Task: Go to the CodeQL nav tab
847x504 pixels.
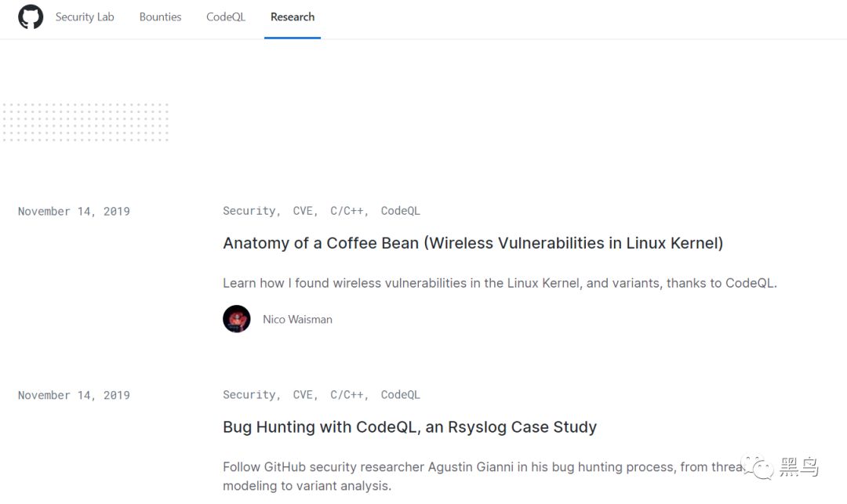Action: 226,16
